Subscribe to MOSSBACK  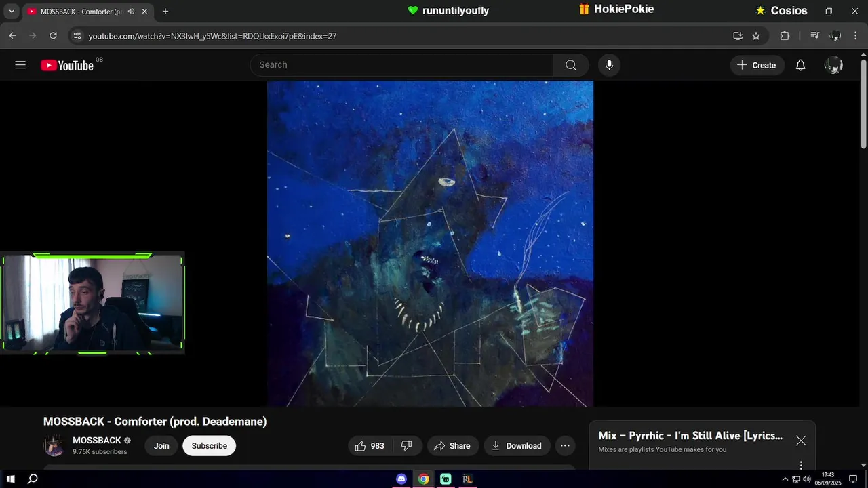click(209, 446)
